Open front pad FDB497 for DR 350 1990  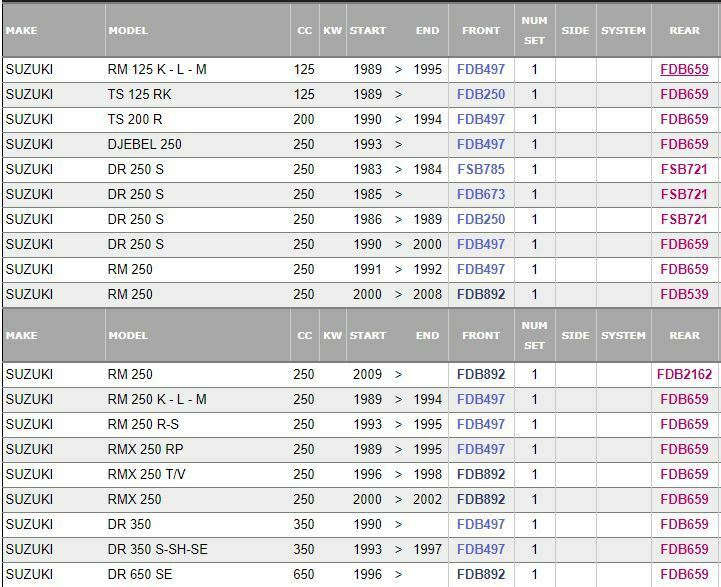click(481, 524)
